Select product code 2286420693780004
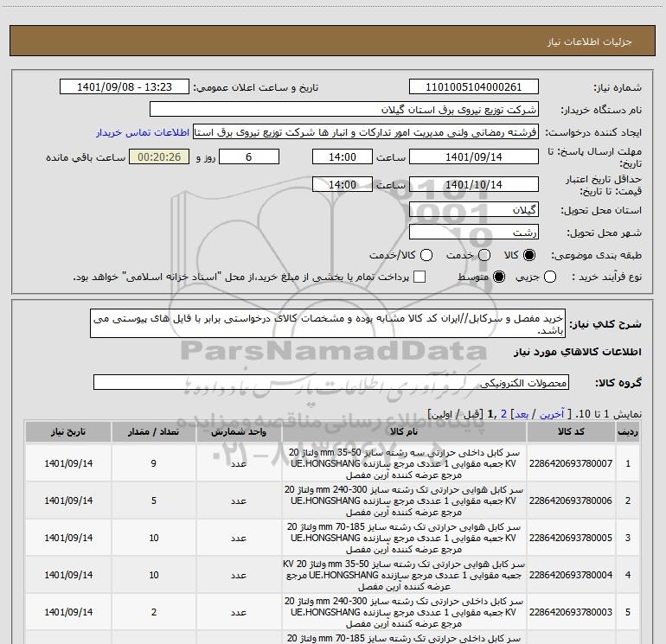 (571, 575)
